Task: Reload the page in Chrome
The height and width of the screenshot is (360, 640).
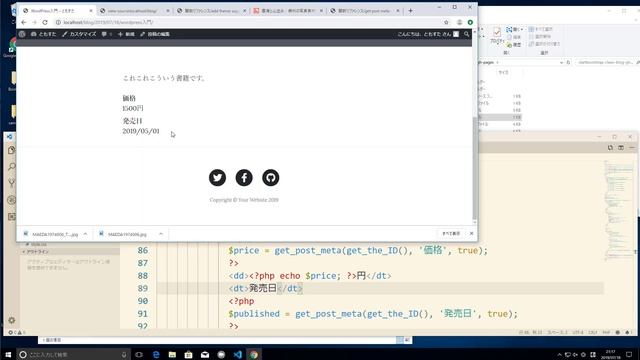Action: [x=45, y=22]
